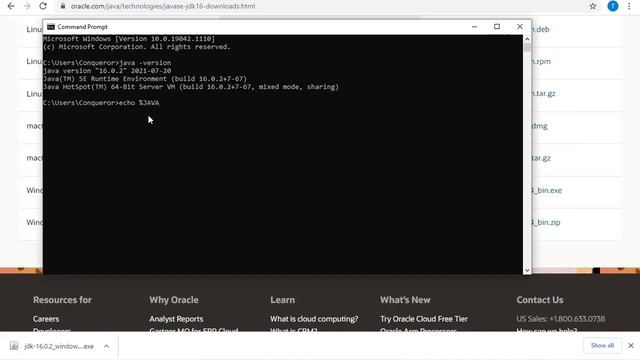640x360 pixels.
Task: Open the downloaded jdk-16.0.2 exe file
Action: click(x=59, y=346)
